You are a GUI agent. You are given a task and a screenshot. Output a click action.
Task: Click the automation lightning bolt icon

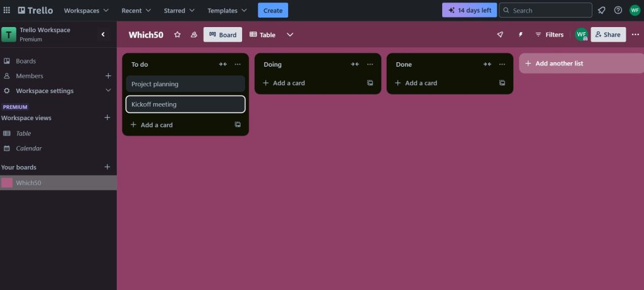(x=520, y=35)
